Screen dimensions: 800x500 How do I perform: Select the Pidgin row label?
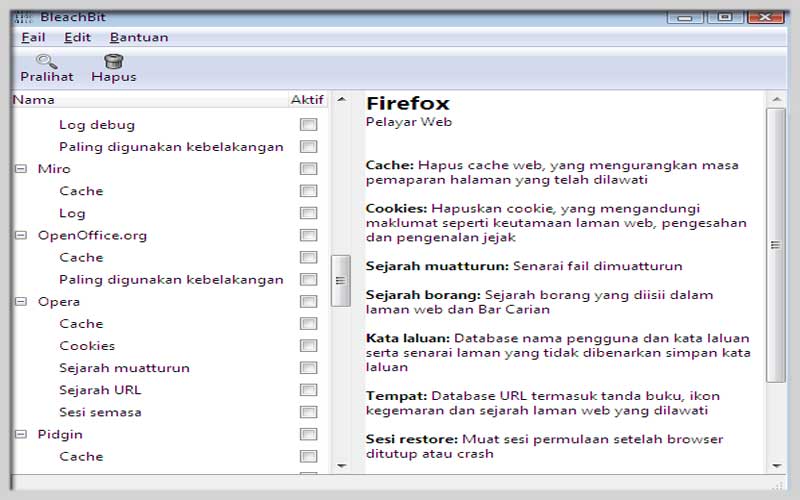(60, 435)
